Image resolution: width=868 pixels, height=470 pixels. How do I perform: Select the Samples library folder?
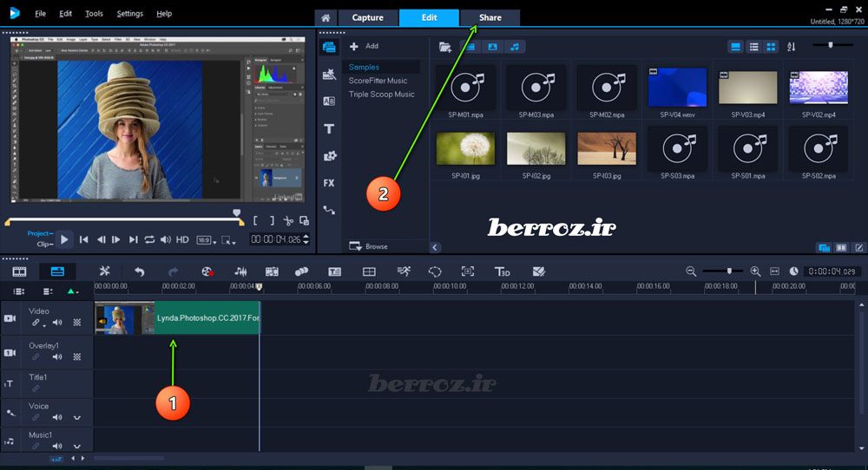364,67
